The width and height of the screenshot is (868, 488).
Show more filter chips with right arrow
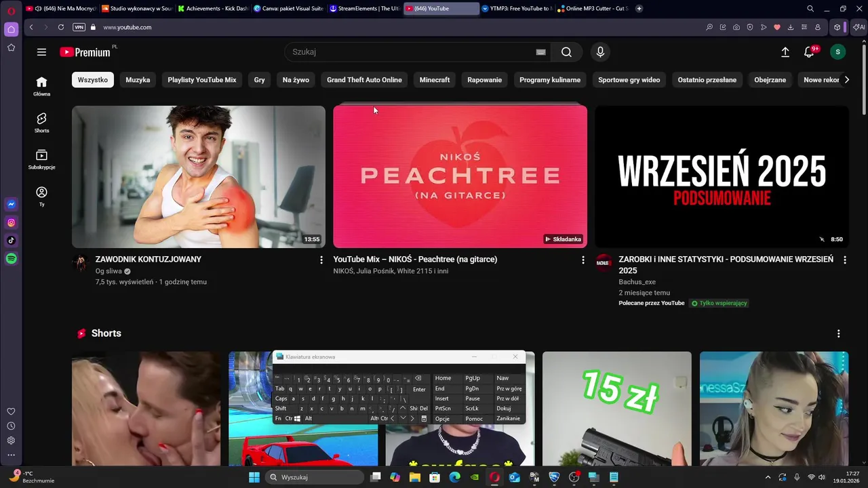(x=846, y=80)
